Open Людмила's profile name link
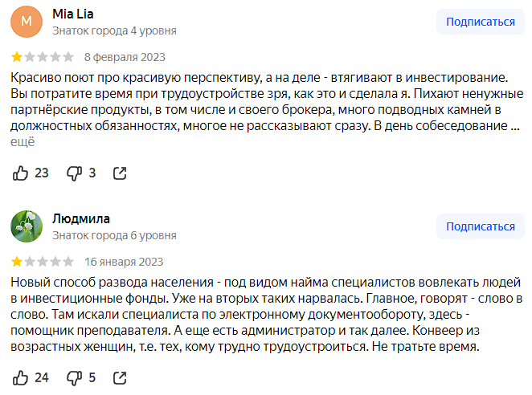Image resolution: width=532 pixels, height=395 pixels. 81,218
